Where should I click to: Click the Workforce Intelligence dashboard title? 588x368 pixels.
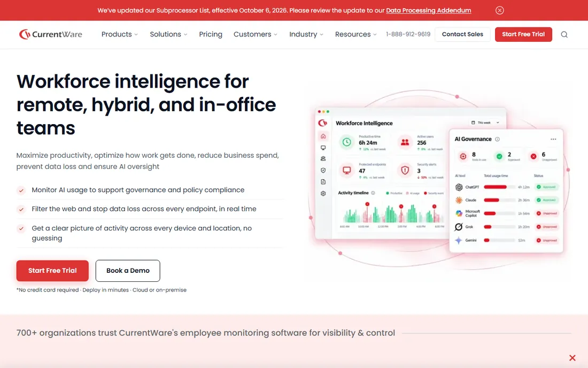coord(364,123)
